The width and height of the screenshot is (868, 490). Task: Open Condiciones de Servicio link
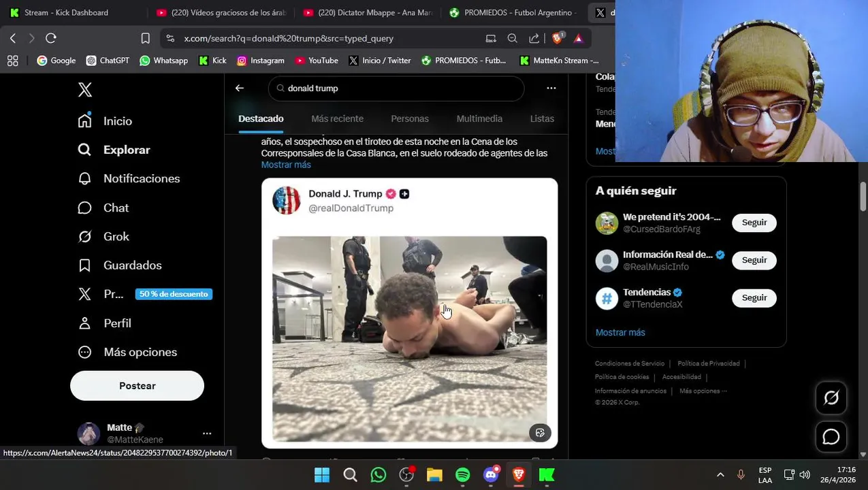click(630, 363)
